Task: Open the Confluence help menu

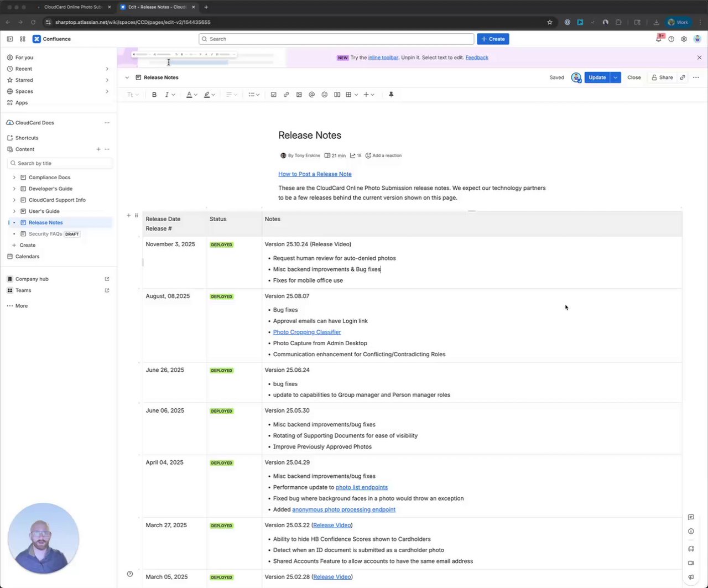Action: [671, 39]
